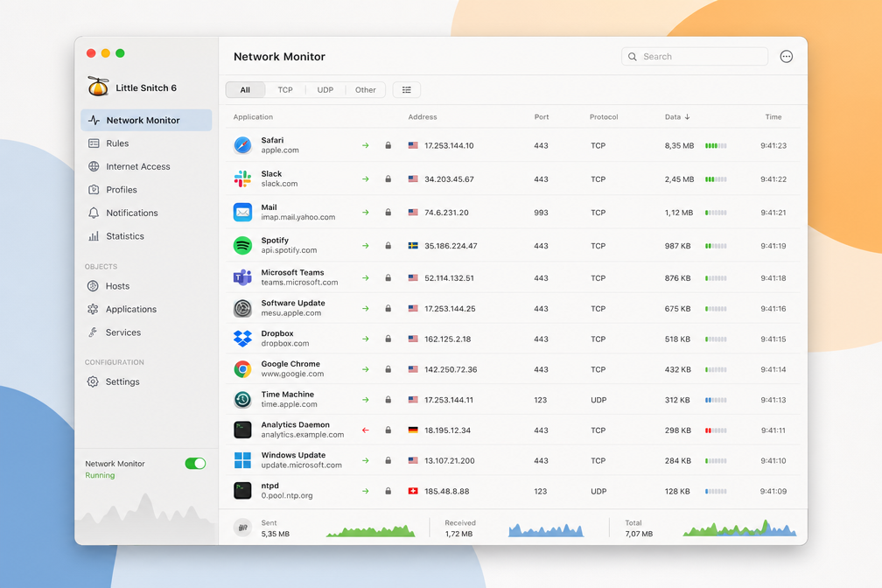Select the 518 KB Dropbox data value
The width and height of the screenshot is (882, 588).
678,339
